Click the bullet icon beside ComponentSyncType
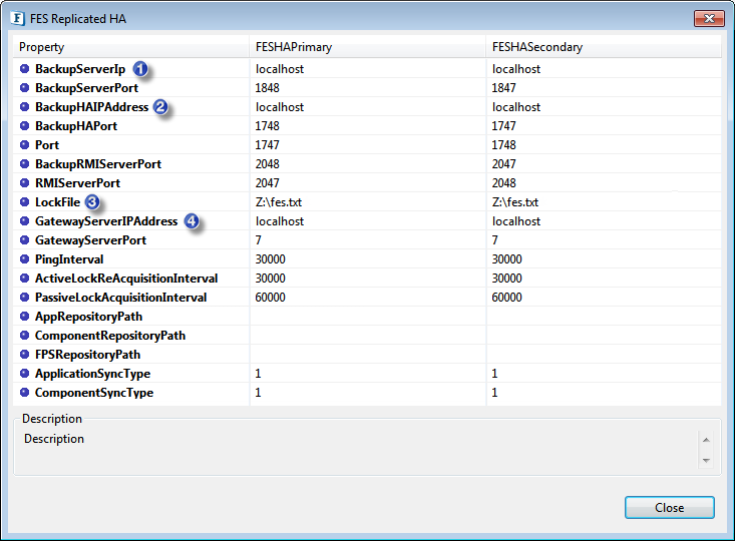The image size is (735, 541). (25, 392)
